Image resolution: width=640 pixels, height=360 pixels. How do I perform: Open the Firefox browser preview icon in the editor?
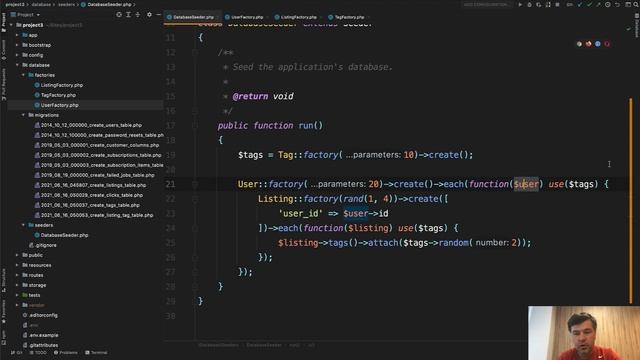(589, 44)
